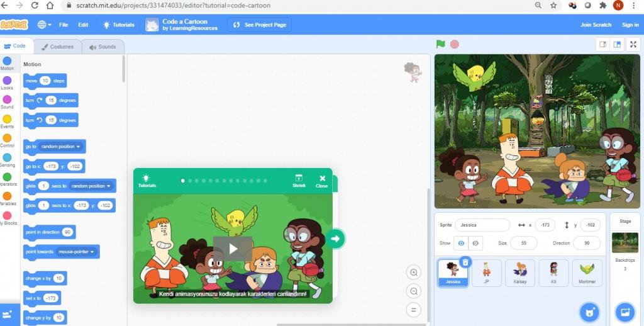Viewport: 644px width, 326px height.
Task: Hide the sprite using crossed-eye toggle
Action: pyautogui.click(x=476, y=243)
